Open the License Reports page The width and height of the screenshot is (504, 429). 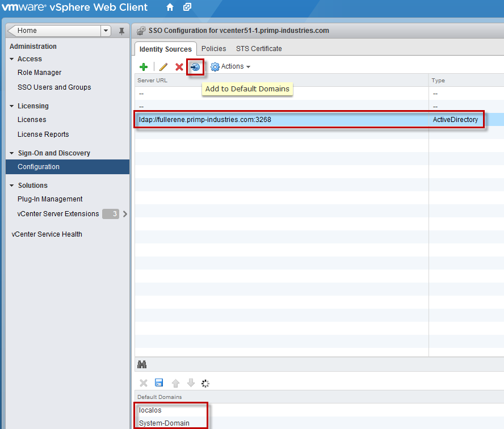41,134
